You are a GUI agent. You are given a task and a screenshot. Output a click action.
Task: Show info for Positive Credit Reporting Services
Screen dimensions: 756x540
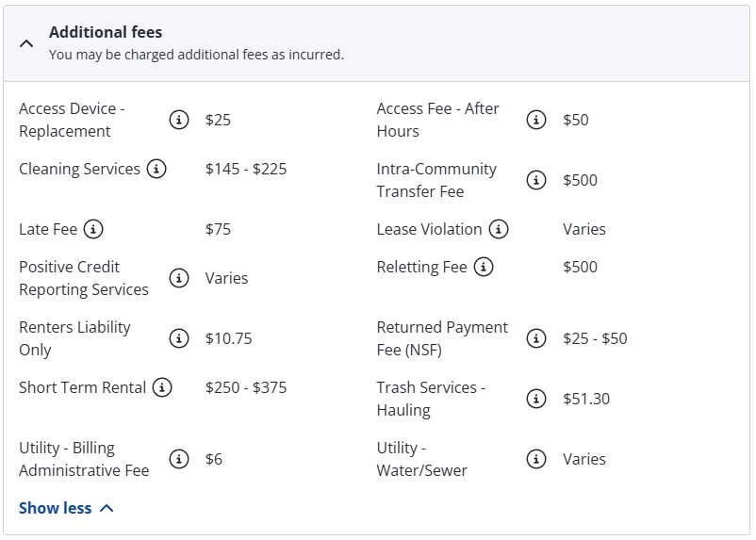point(178,278)
